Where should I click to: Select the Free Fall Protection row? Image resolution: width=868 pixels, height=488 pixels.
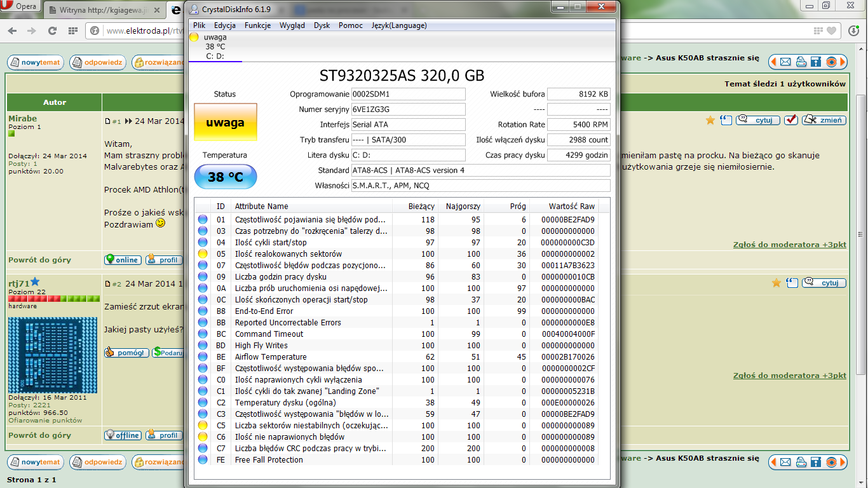[397, 459]
